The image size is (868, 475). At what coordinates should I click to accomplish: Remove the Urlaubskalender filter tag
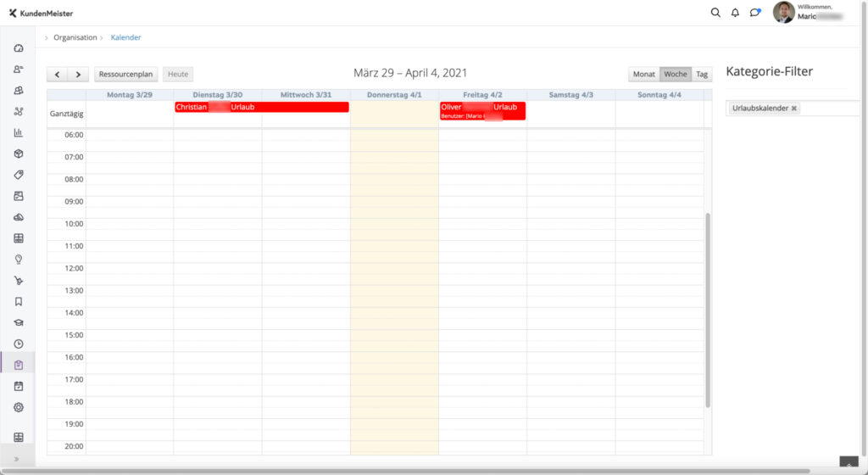tap(793, 109)
